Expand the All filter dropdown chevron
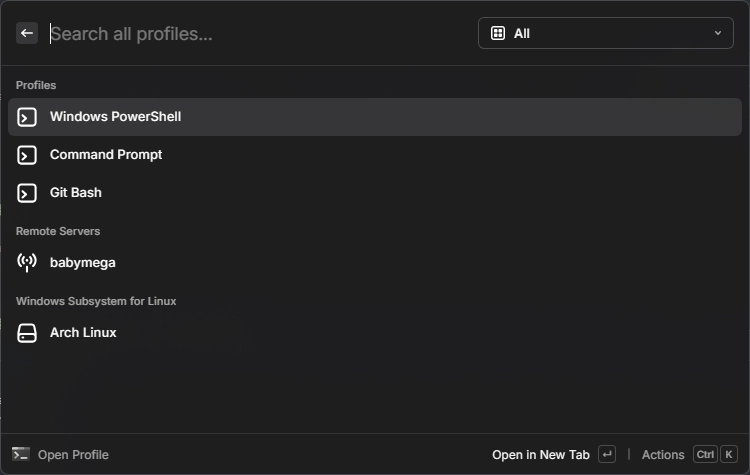Screen dimensions: 750x475 tap(717, 33)
